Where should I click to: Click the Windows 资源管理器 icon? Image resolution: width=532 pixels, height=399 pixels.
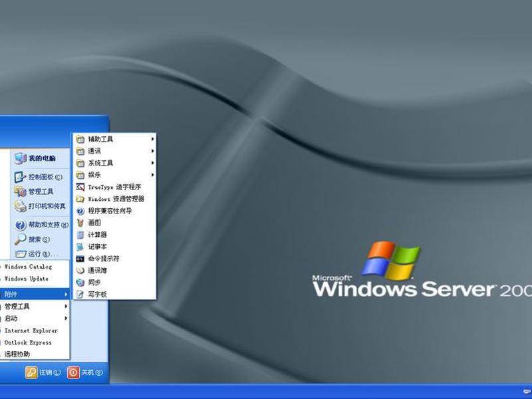click(80, 199)
